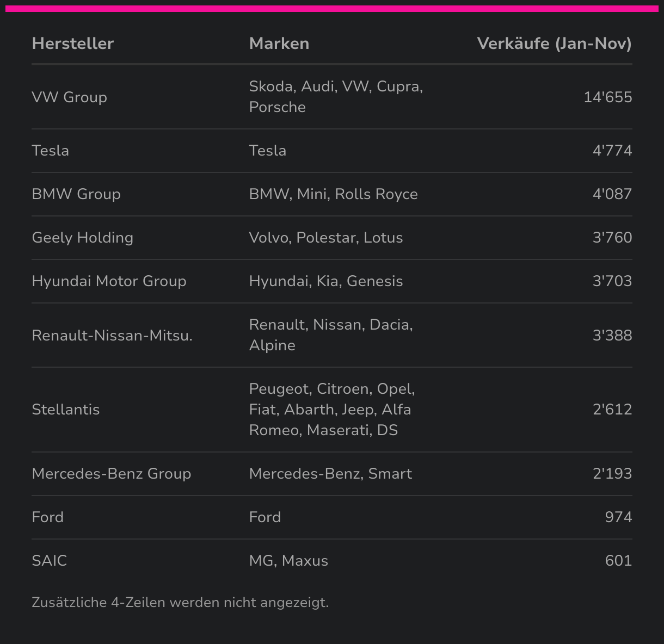Click the Stellantis sales figure 2'612
664x644 pixels.
pyautogui.click(x=612, y=410)
